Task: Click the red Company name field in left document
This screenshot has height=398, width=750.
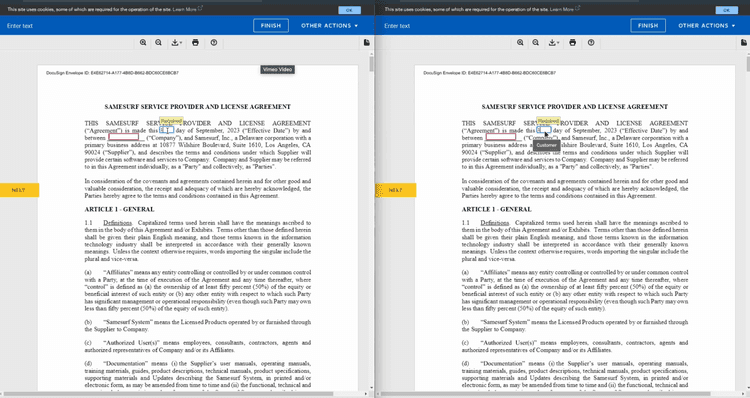Action: 123,137
